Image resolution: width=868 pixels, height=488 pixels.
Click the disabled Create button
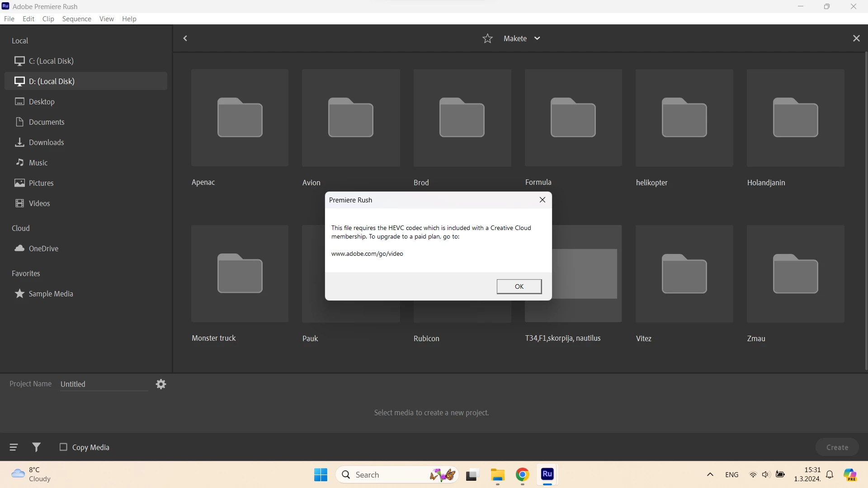point(837,447)
